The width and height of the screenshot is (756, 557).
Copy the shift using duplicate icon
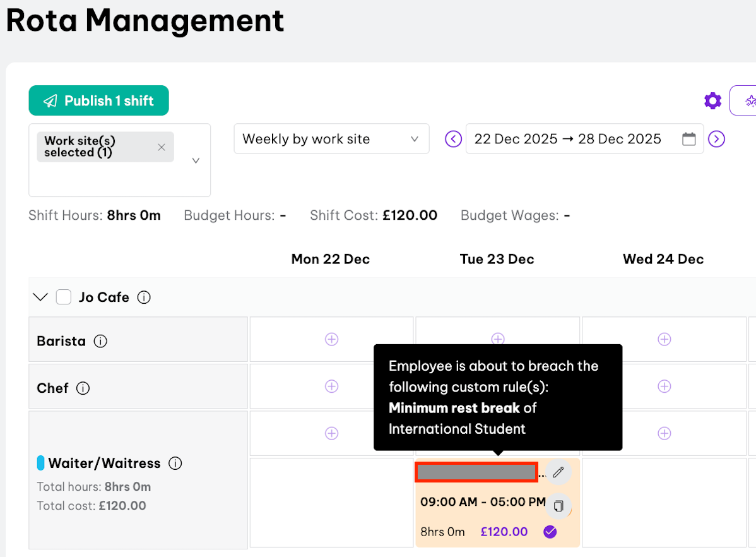tap(558, 506)
